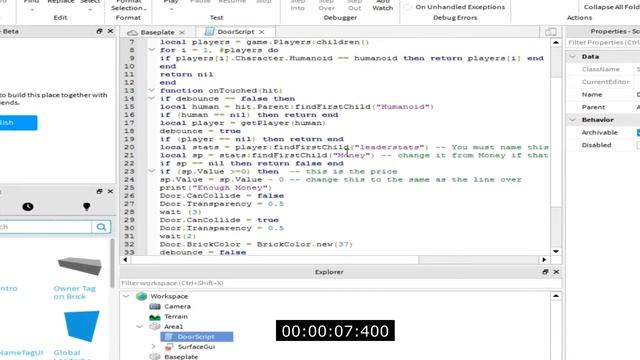
Task: Select the Owner Tag on Brick model
Action: click(80, 266)
